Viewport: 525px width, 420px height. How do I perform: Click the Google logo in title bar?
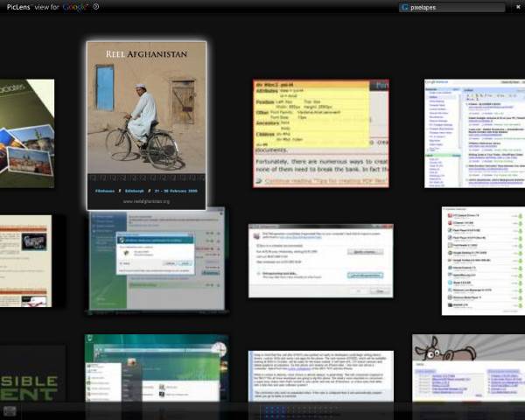(75, 7)
